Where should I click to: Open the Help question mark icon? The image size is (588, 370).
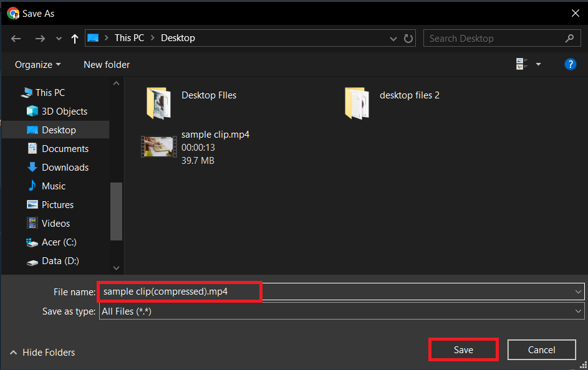click(571, 64)
